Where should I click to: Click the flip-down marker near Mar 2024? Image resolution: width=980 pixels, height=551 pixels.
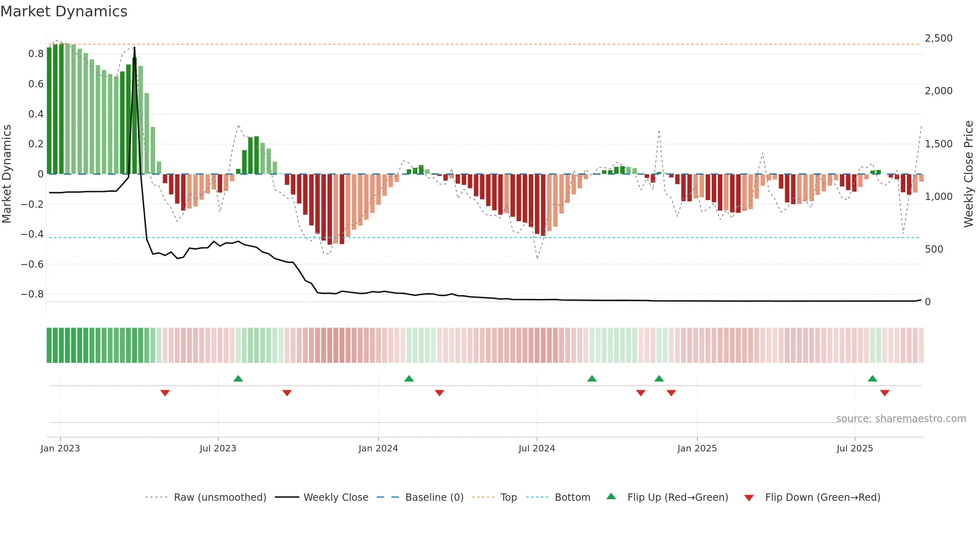(439, 393)
